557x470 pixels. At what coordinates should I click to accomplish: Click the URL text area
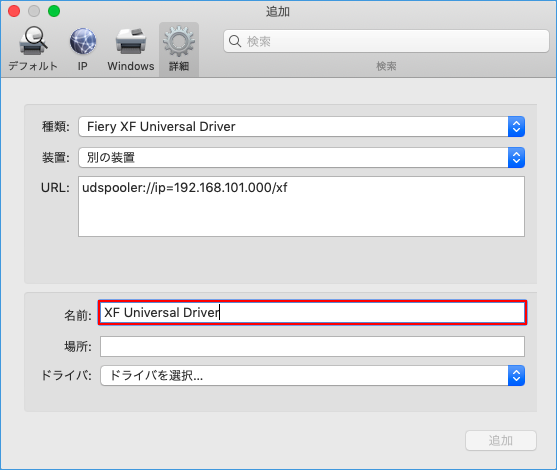(x=301, y=206)
